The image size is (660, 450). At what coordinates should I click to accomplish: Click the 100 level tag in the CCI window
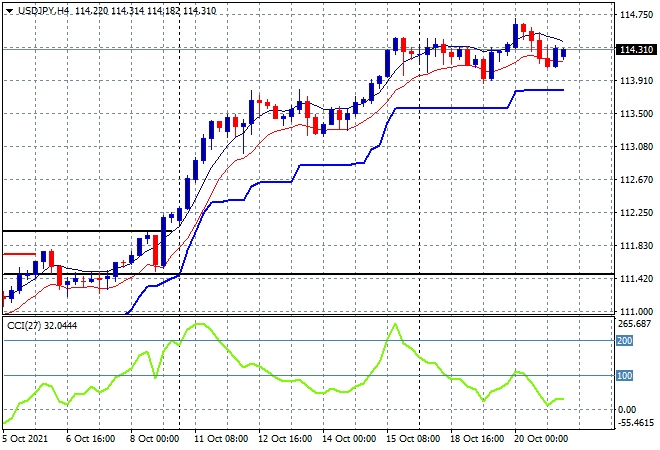point(625,375)
